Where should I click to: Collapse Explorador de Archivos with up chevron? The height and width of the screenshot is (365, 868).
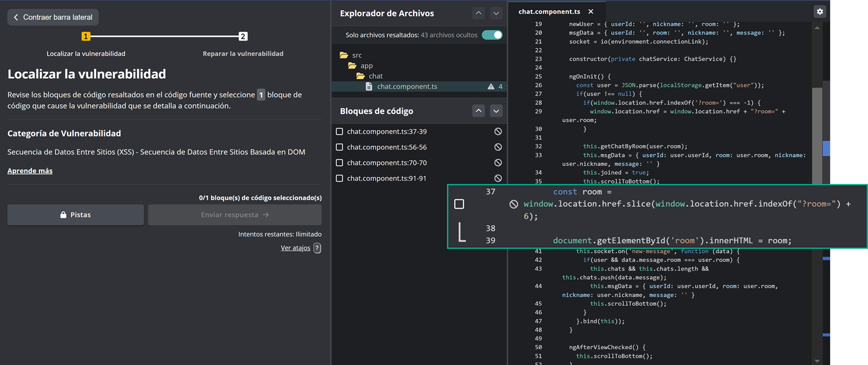click(478, 13)
